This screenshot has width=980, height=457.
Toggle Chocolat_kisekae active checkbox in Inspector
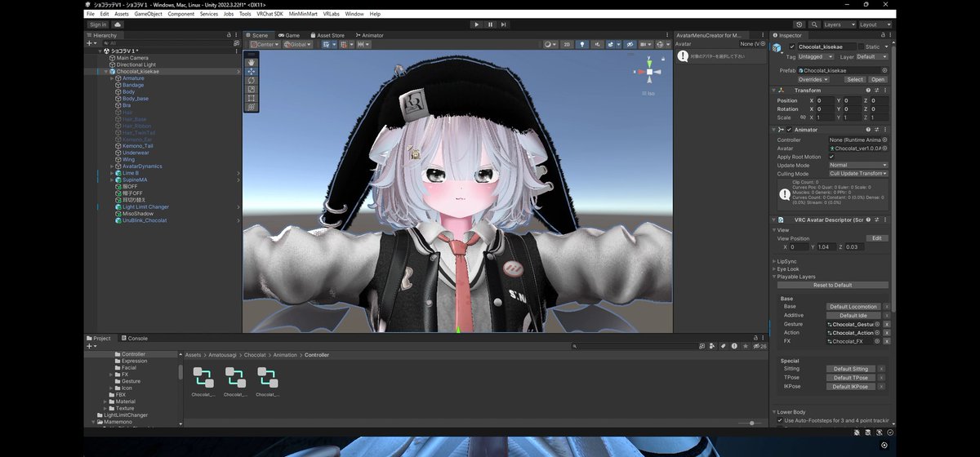point(791,47)
